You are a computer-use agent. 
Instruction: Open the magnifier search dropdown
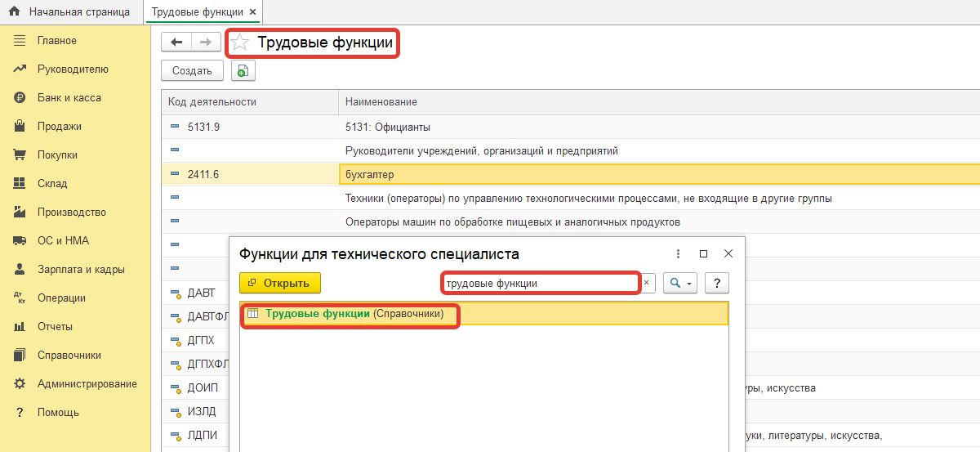coord(679,283)
